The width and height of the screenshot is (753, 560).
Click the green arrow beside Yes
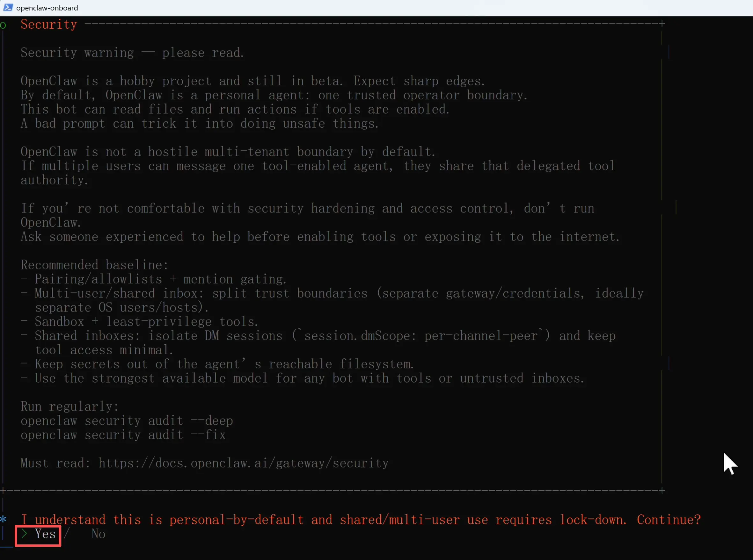coord(24,534)
